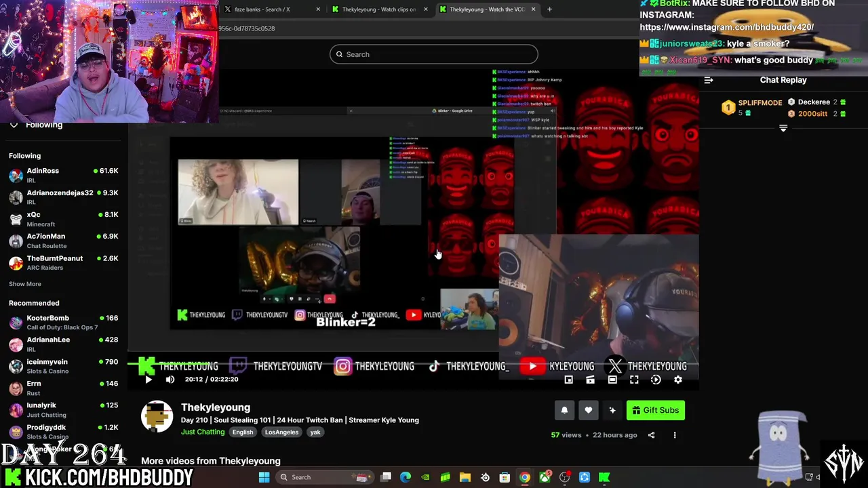Open the Windows Start menu
868x488 pixels.
tap(264, 477)
